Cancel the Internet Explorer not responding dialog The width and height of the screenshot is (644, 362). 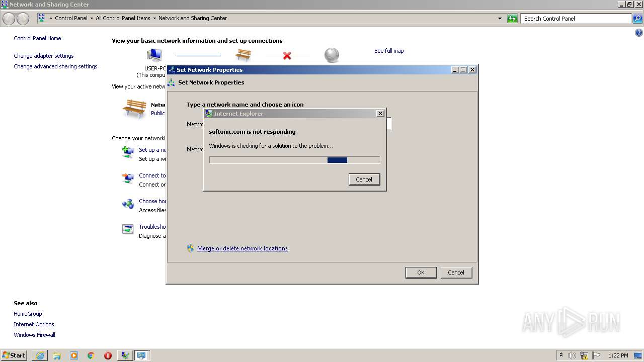click(364, 179)
